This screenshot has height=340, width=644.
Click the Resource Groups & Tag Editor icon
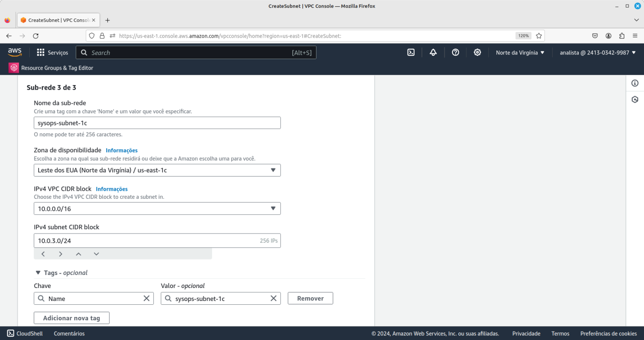[14, 68]
